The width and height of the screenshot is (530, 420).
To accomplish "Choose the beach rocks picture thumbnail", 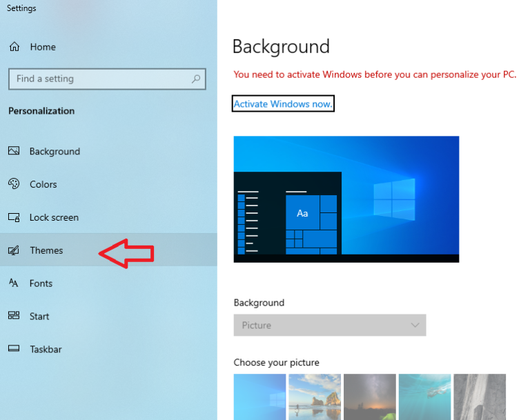I will pos(315,397).
